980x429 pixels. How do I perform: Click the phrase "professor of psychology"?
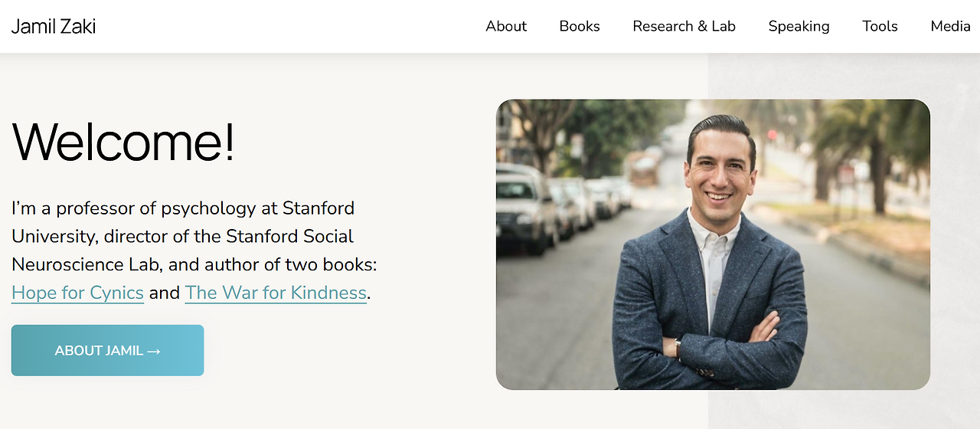click(x=166, y=208)
